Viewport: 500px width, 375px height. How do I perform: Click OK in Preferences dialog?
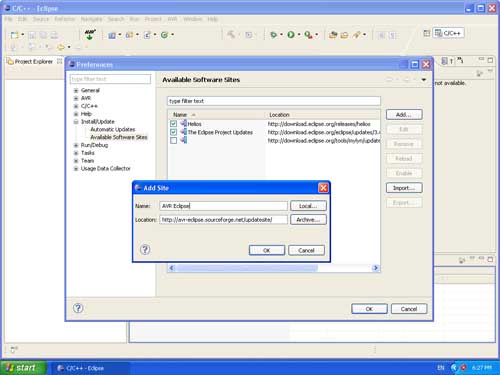[x=369, y=309]
